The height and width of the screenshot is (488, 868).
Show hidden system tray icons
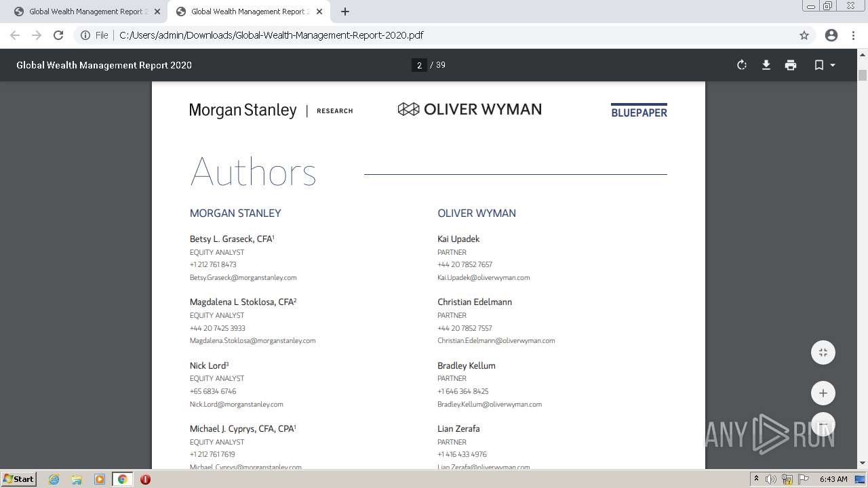(756, 479)
